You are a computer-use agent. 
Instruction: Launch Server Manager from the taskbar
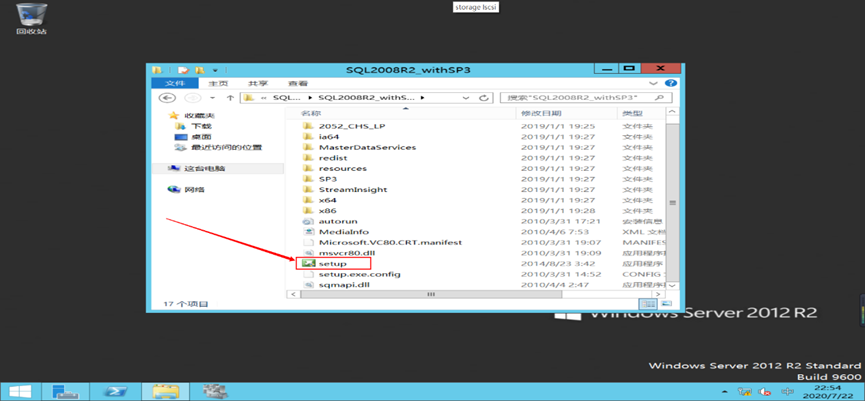[65, 392]
